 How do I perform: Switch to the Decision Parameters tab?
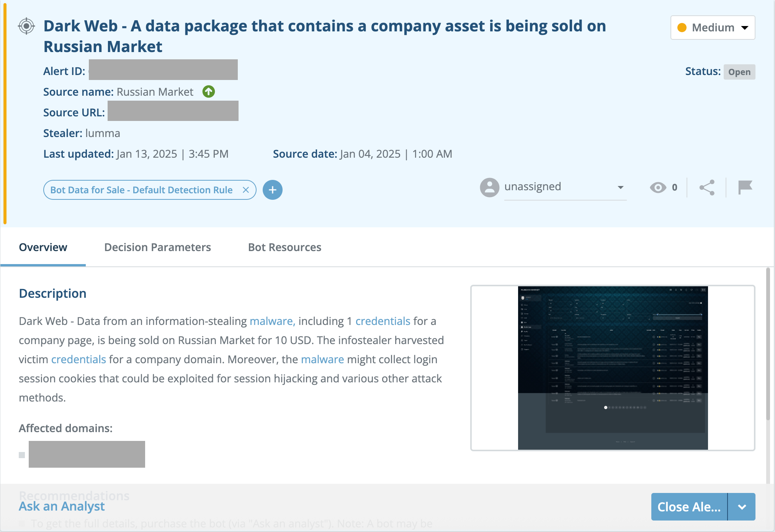[x=157, y=247]
